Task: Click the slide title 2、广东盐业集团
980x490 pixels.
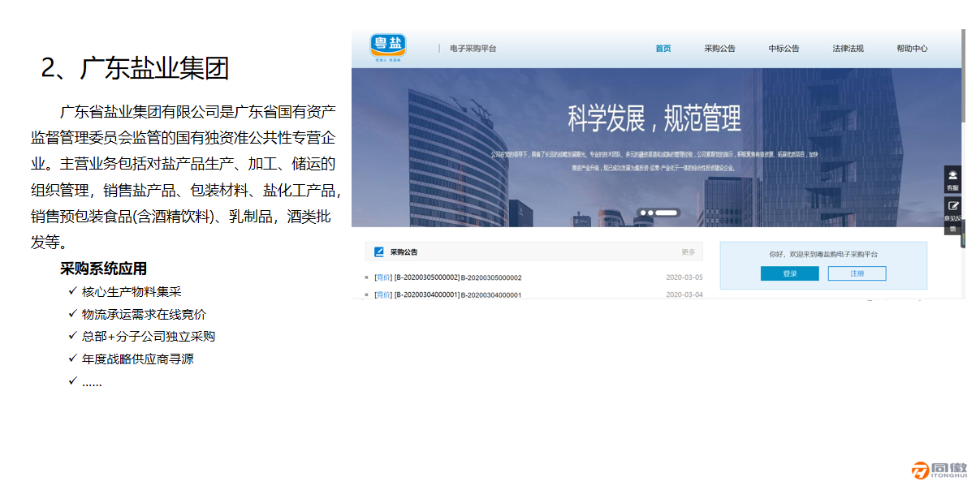Action: click(x=135, y=68)
